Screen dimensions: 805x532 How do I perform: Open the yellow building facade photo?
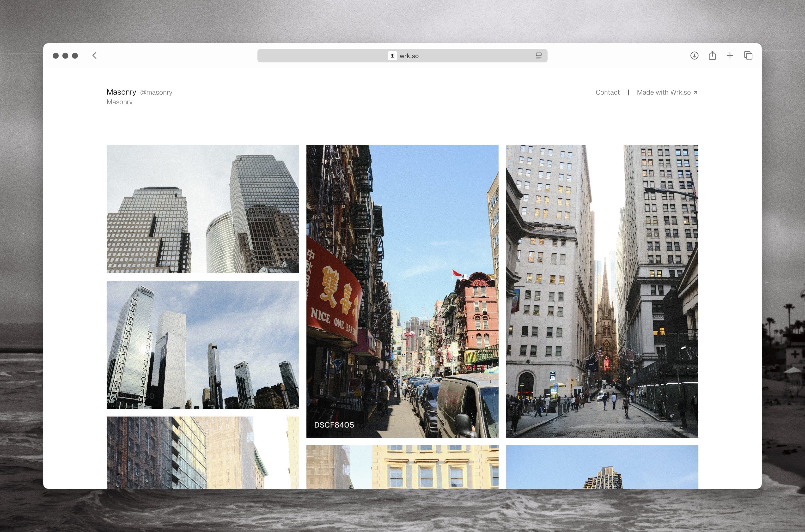[x=402, y=467]
